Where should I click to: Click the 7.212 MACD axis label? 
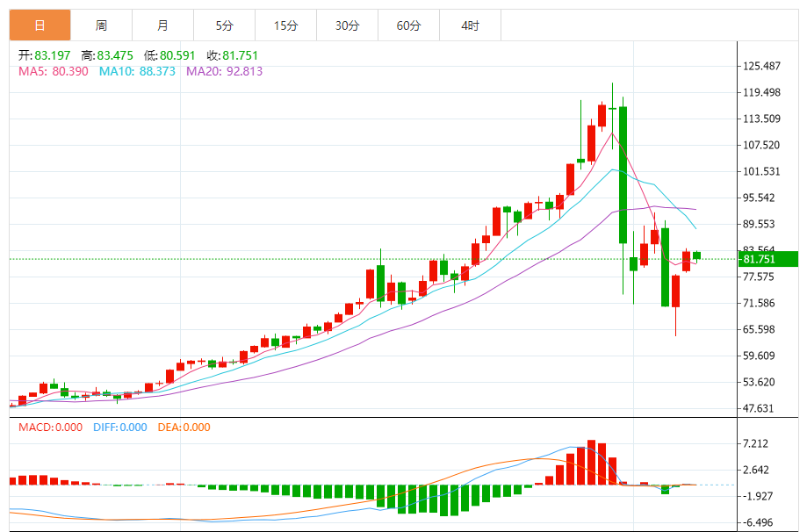point(755,443)
